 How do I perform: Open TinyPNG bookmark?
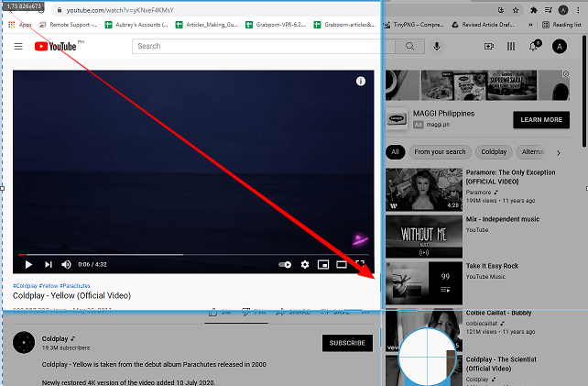click(413, 25)
